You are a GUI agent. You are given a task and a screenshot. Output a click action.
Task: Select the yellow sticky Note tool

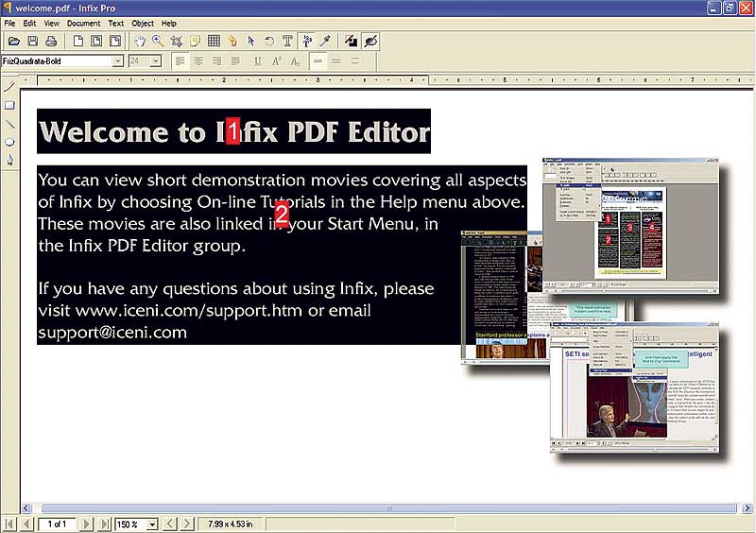point(196,42)
